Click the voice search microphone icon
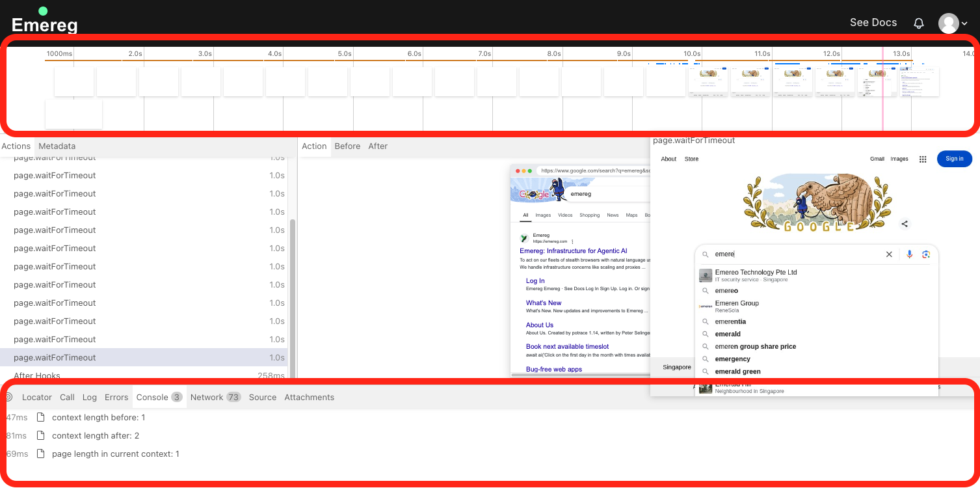980x488 pixels. pyautogui.click(x=910, y=254)
